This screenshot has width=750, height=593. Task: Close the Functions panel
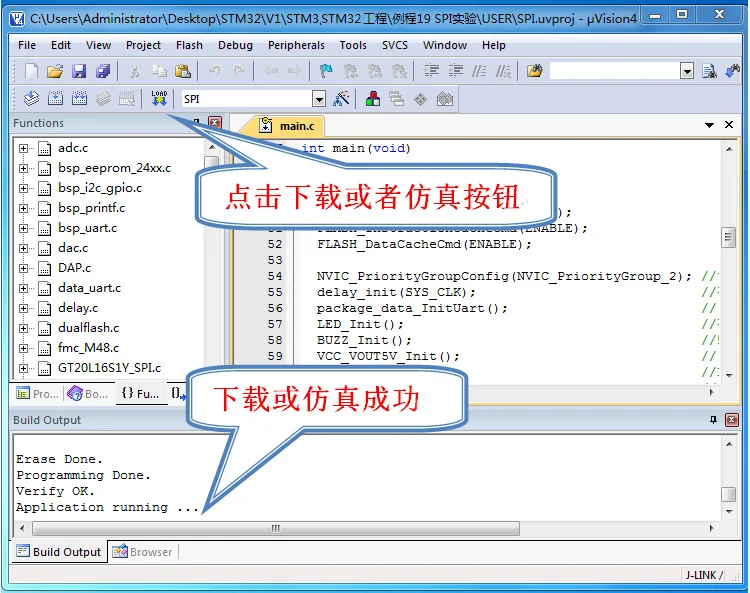point(215,123)
